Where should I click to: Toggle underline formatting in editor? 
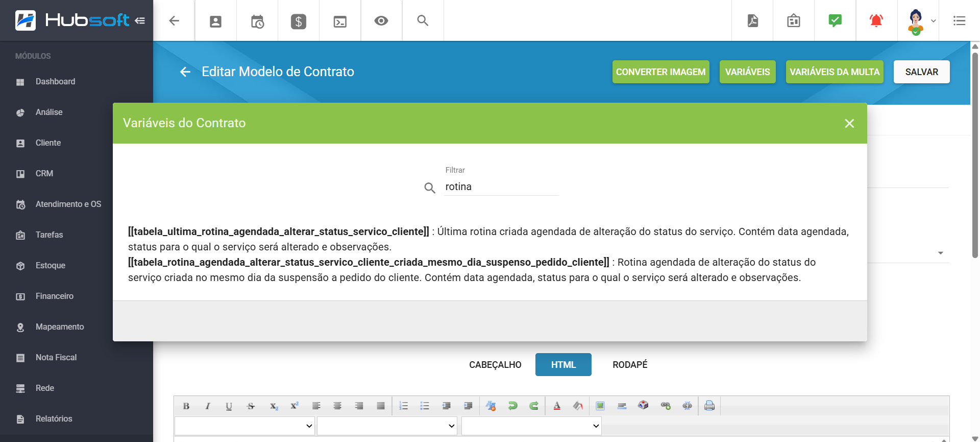pos(229,406)
